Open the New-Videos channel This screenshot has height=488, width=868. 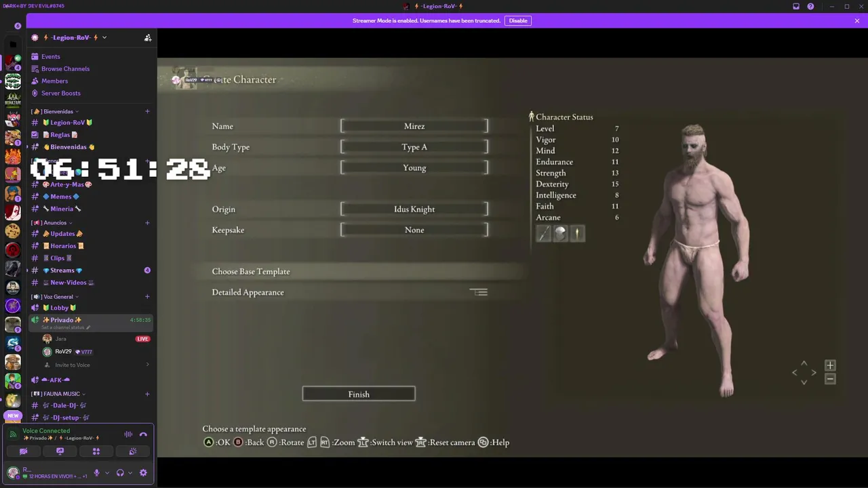(x=68, y=283)
